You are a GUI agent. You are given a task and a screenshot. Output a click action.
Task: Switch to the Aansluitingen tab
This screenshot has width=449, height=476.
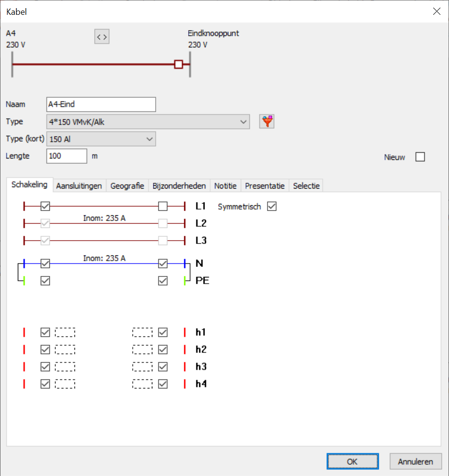(x=79, y=186)
